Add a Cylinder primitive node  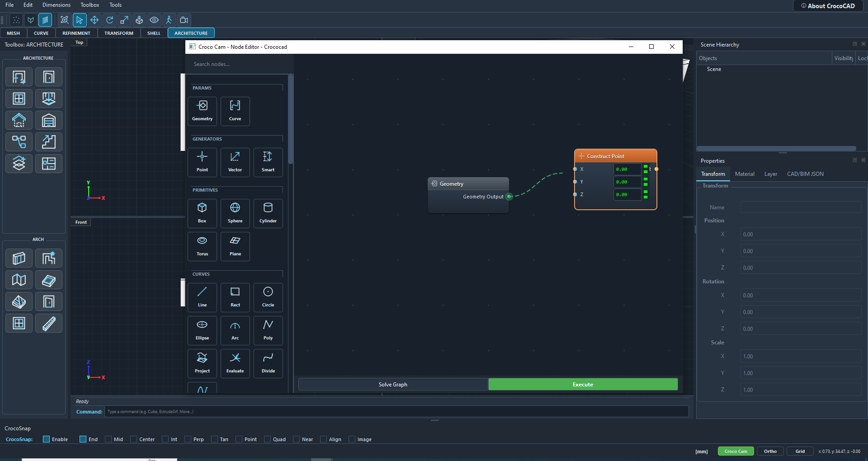pos(268,213)
